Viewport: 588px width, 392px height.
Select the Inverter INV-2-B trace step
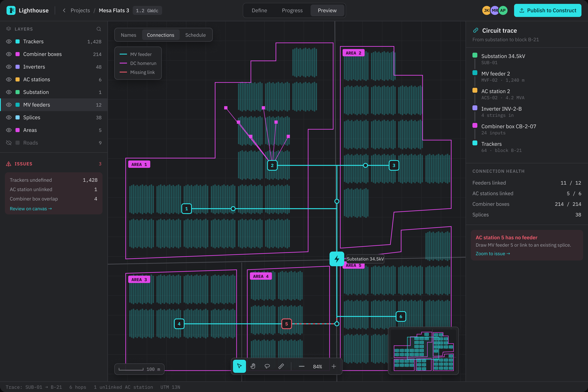click(527, 112)
